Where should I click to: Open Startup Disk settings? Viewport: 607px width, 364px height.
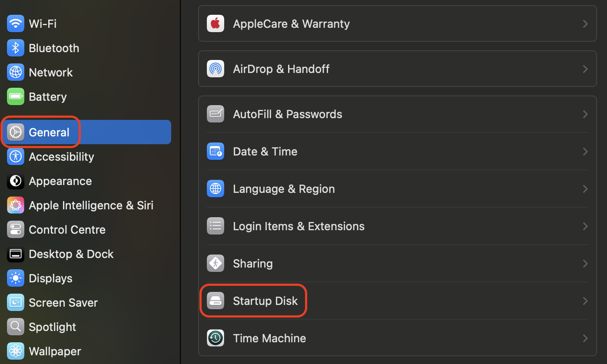(265, 300)
